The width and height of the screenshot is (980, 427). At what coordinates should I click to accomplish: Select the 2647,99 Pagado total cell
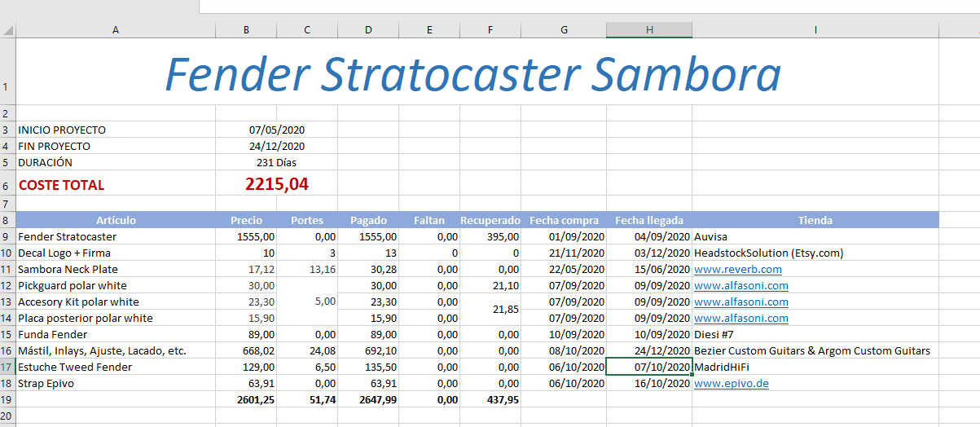[368, 399]
